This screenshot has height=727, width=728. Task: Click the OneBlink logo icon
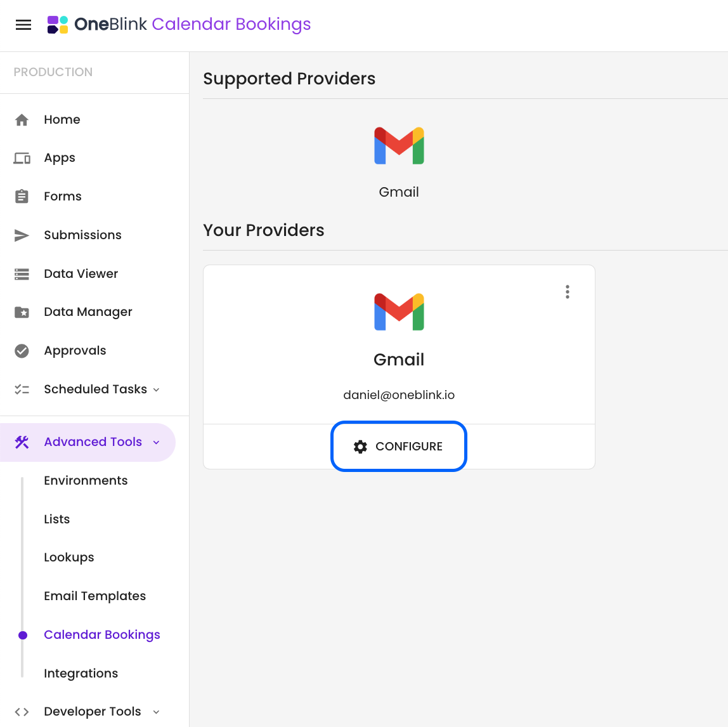[x=58, y=25]
